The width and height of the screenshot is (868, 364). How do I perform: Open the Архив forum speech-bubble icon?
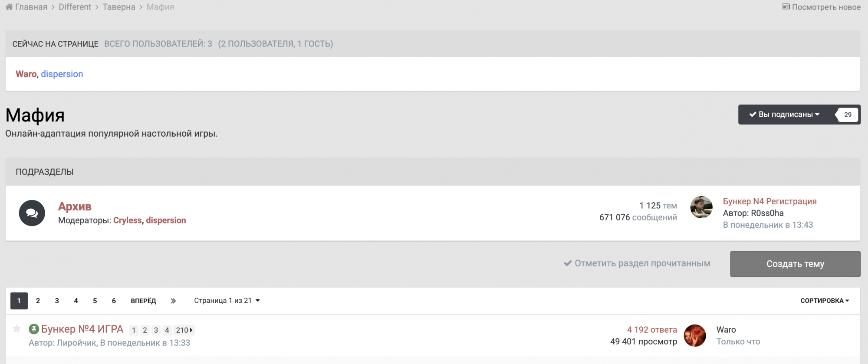click(x=32, y=213)
